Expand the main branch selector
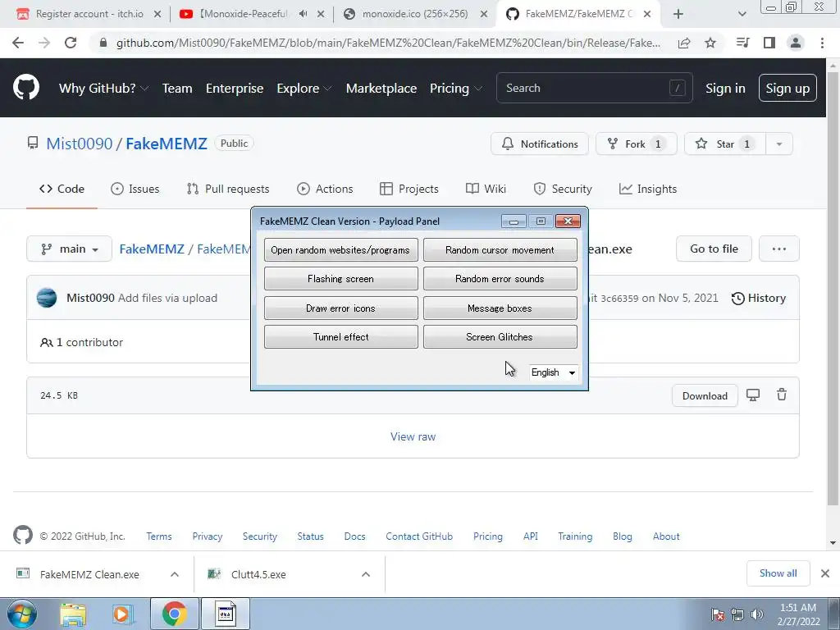The image size is (840, 630). [x=69, y=249]
